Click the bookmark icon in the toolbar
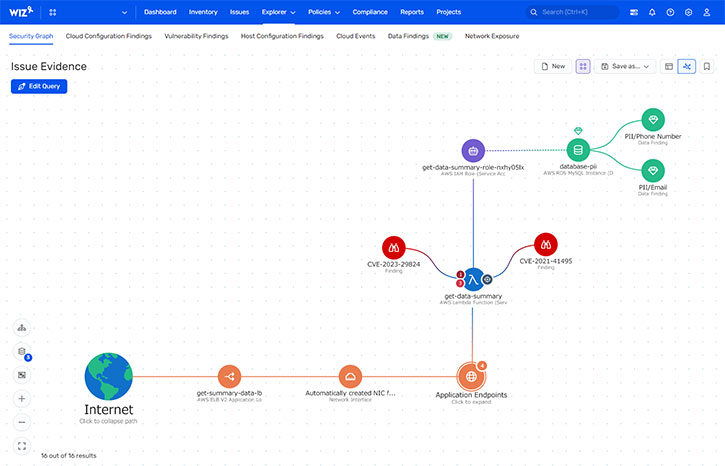 707,67
